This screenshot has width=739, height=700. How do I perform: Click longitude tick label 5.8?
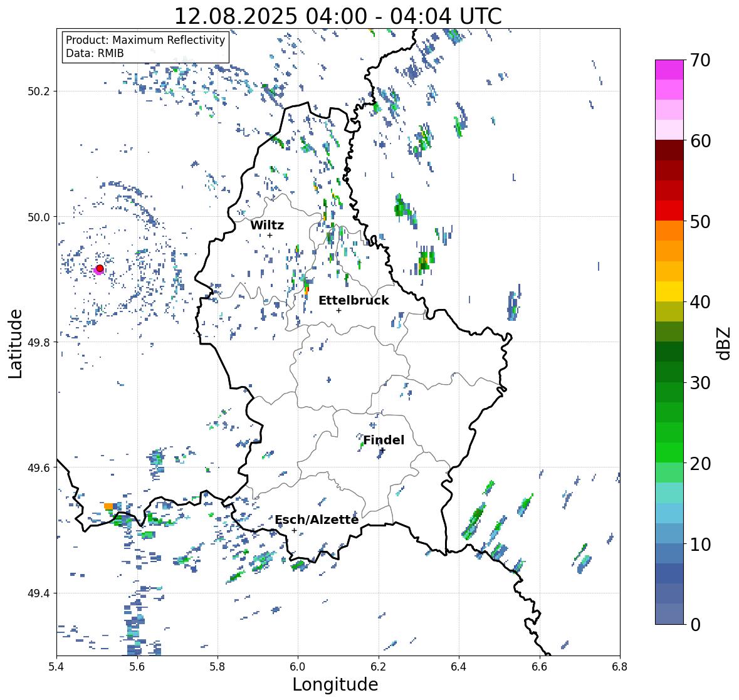pos(218,666)
